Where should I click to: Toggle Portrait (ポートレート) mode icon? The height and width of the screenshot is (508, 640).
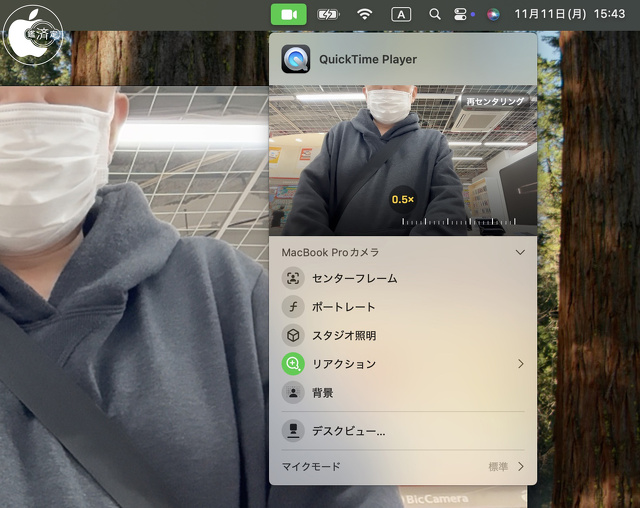(x=294, y=307)
